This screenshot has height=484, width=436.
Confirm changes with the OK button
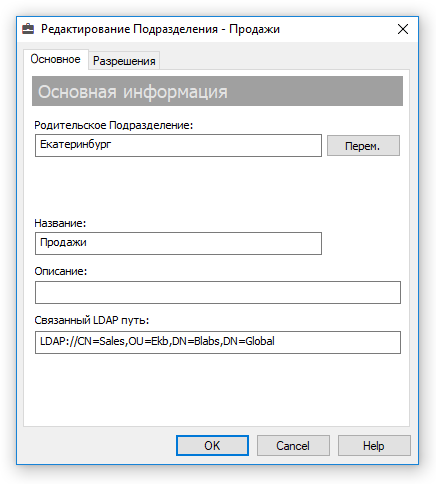(x=212, y=445)
